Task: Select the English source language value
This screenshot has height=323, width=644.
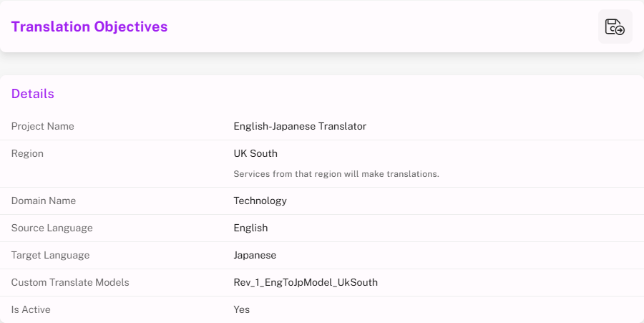Action: pos(250,228)
